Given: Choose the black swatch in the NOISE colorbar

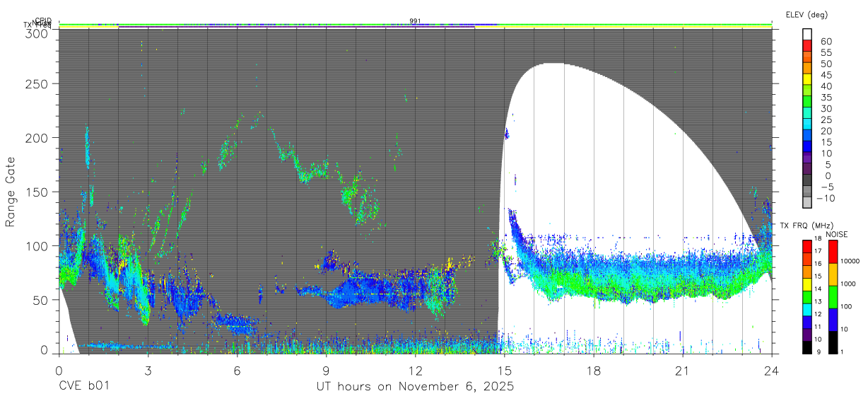Looking at the screenshot, I should 833,342.
